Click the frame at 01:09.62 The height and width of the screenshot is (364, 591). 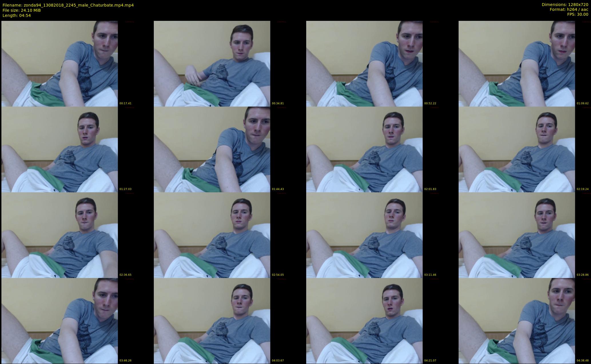[x=517, y=63]
